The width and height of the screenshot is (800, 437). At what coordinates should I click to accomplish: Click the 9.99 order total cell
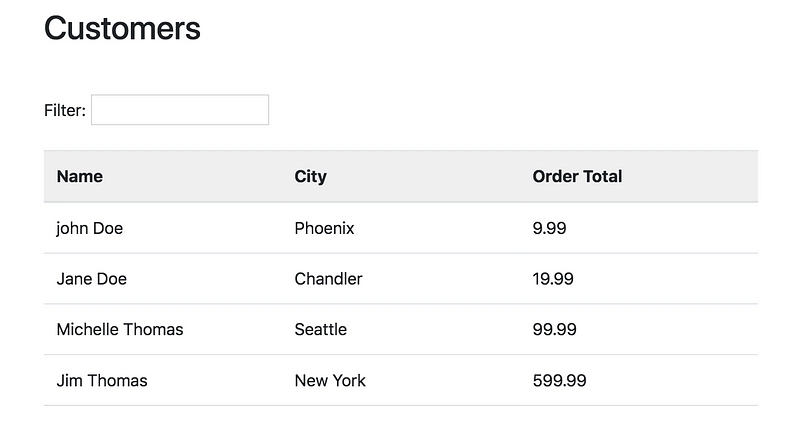tap(549, 228)
